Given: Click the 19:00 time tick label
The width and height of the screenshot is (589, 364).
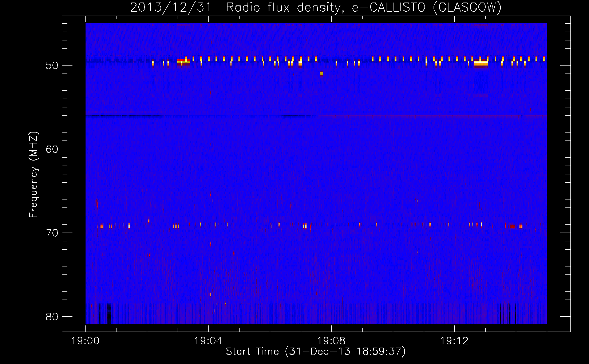Looking at the screenshot, I should pyautogui.click(x=86, y=341).
